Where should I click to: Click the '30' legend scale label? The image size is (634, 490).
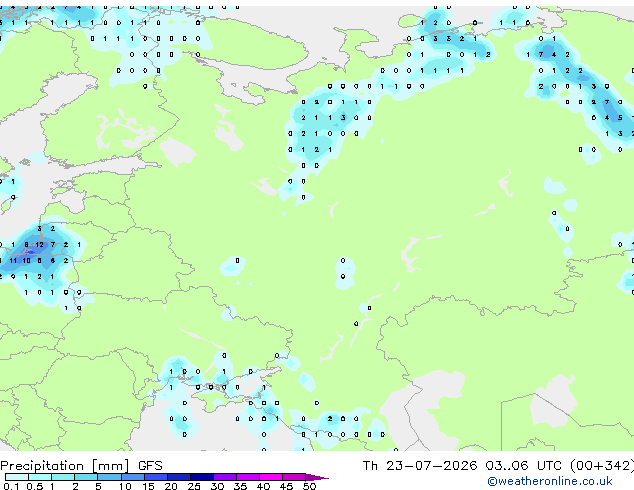[x=217, y=486]
